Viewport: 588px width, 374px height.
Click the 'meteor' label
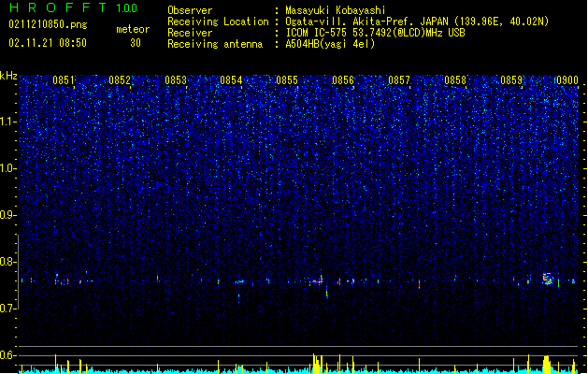133,29
